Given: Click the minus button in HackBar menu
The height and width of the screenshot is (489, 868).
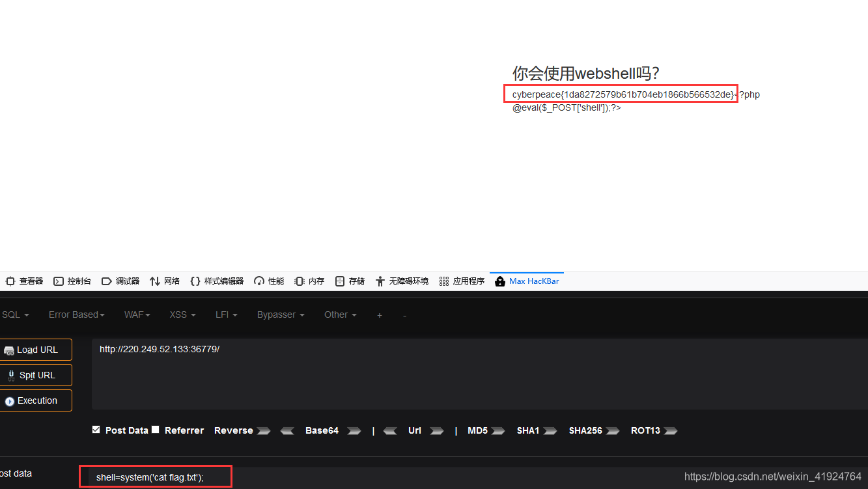Looking at the screenshot, I should [404, 315].
